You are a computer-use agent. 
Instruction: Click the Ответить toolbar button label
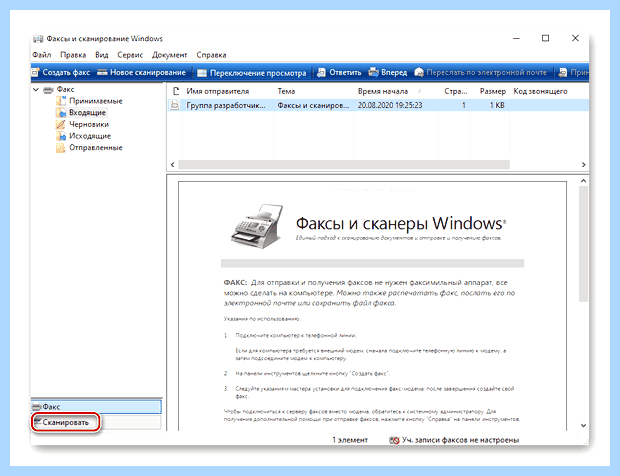[x=345, y=72]
